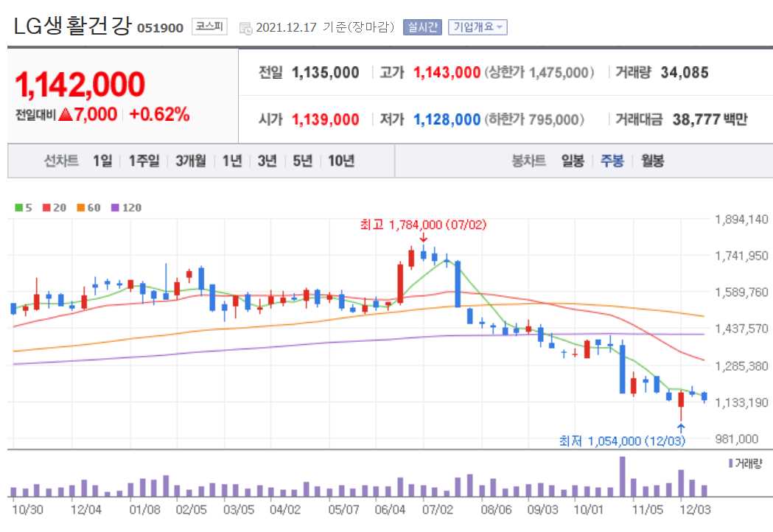Click the 최저 1,054,000 annotation
This screenshot has height=532, width=773.
(x=623, y=441)
